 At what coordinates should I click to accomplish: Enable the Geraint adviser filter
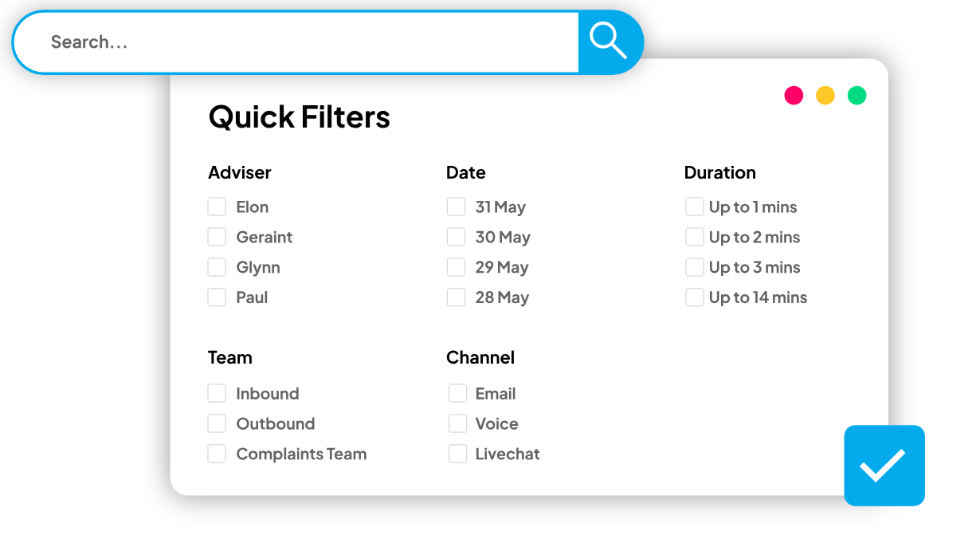pos(217,238)
